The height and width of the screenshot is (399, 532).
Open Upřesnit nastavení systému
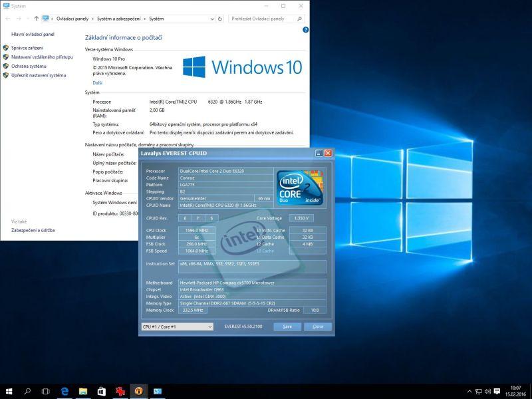[39, 75]
